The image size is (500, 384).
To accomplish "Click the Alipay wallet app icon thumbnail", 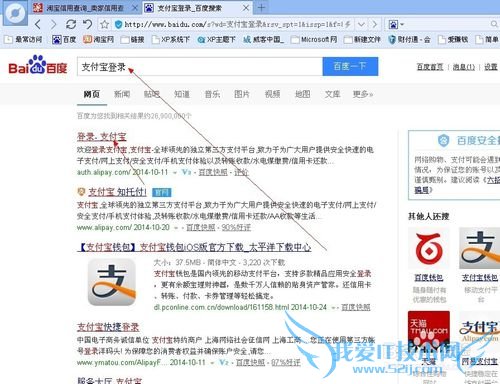I will click(x=112, y=282).
